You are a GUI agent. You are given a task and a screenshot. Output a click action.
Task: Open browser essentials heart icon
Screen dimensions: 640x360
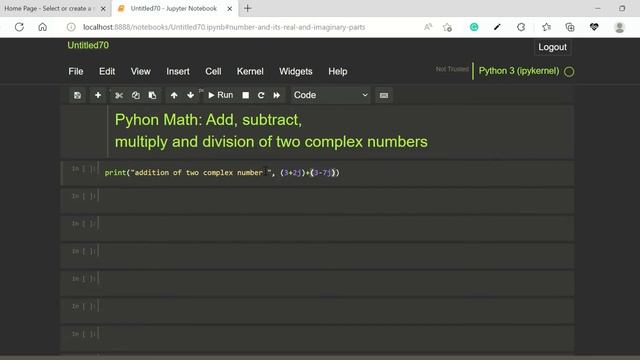[x=594, y=27]
